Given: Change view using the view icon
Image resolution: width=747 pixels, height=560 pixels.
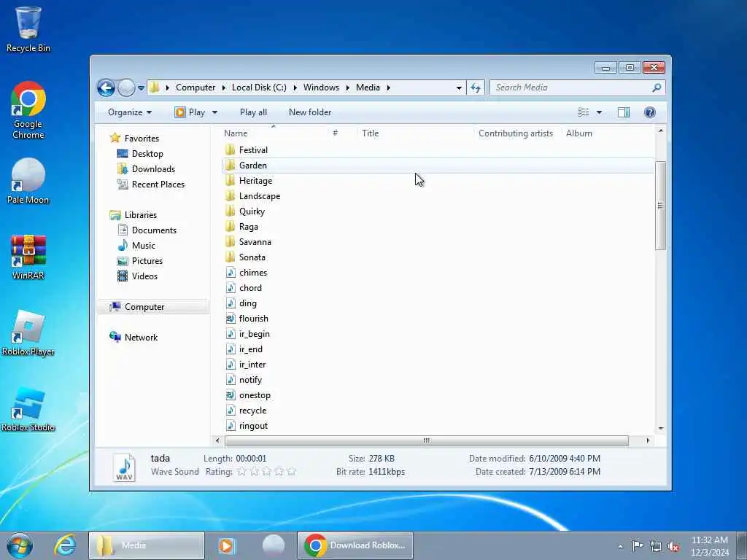Looking at the screenshot, I should [584, 112].
